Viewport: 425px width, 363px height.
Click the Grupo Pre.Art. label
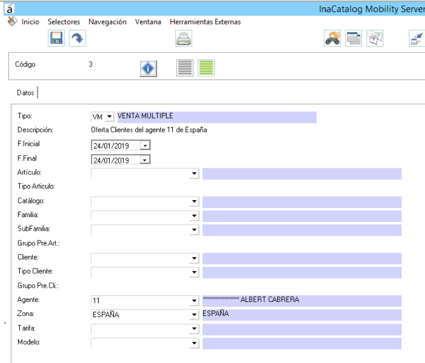click(39, 243)
